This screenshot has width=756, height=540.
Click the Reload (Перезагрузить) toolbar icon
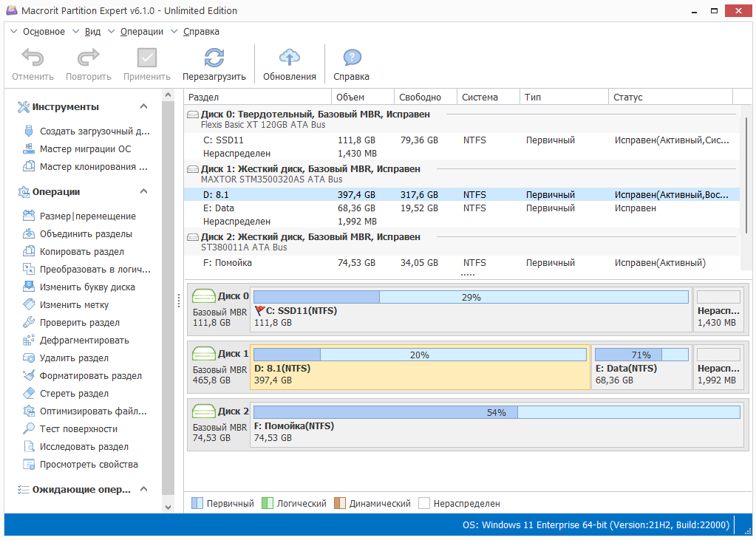pyautogui.click(x=214, y=58)
